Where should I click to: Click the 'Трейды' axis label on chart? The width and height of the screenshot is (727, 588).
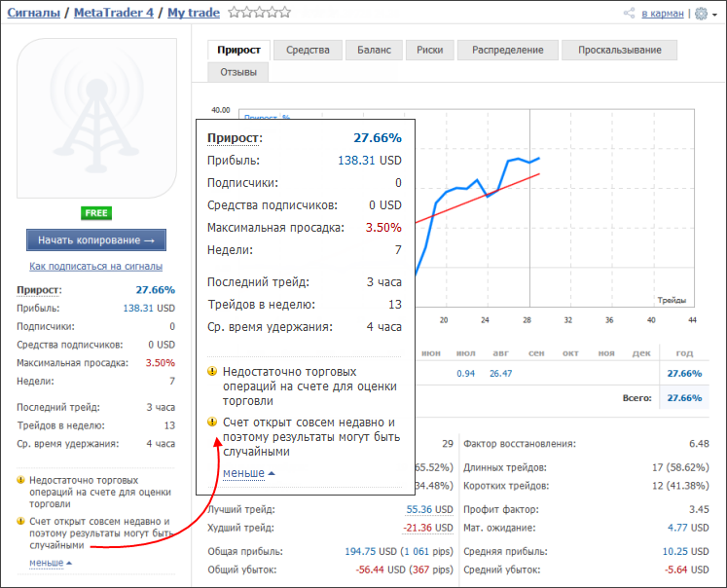[672, 300]
